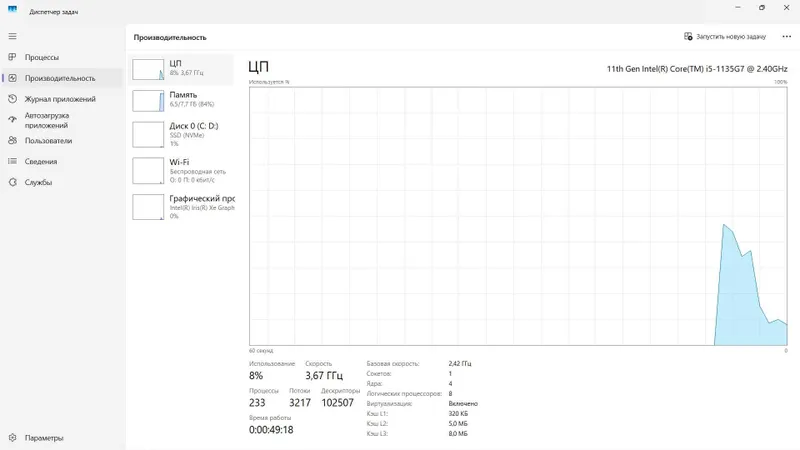Viewport: 800px width, 450px height.
Task: Click the 233 processes count
Action: click(x=257, y=403)
